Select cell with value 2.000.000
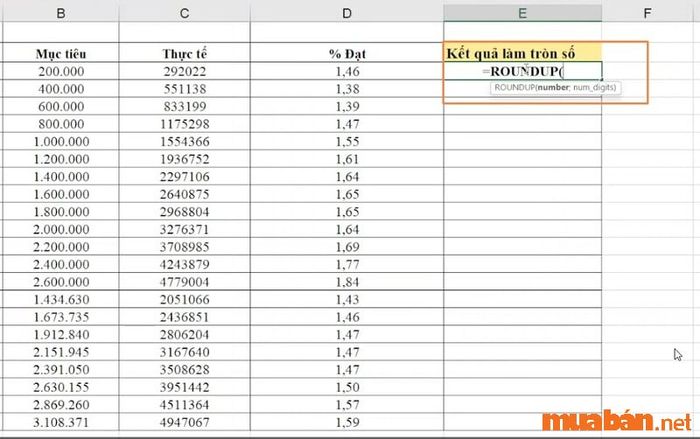 (x=61, y=230)
